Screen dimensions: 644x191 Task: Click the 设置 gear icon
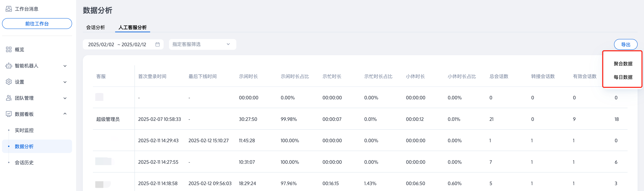(9, 82)
